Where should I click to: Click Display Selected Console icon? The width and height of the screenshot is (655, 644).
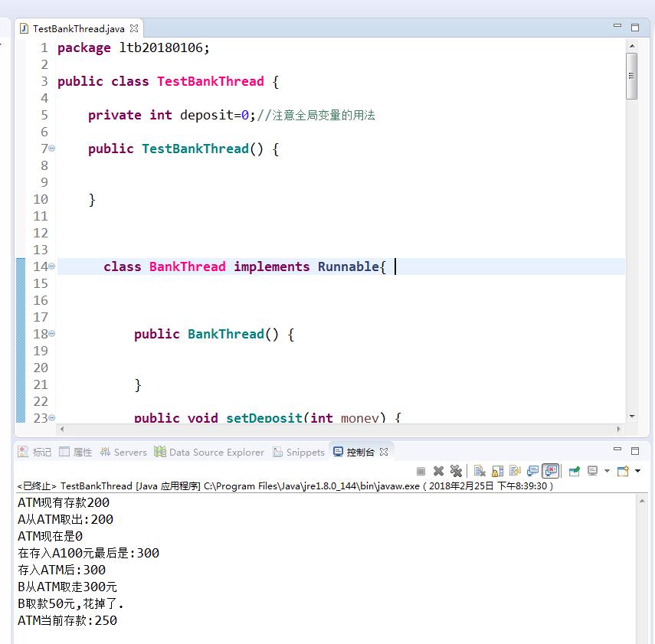(x=592, y=471)
